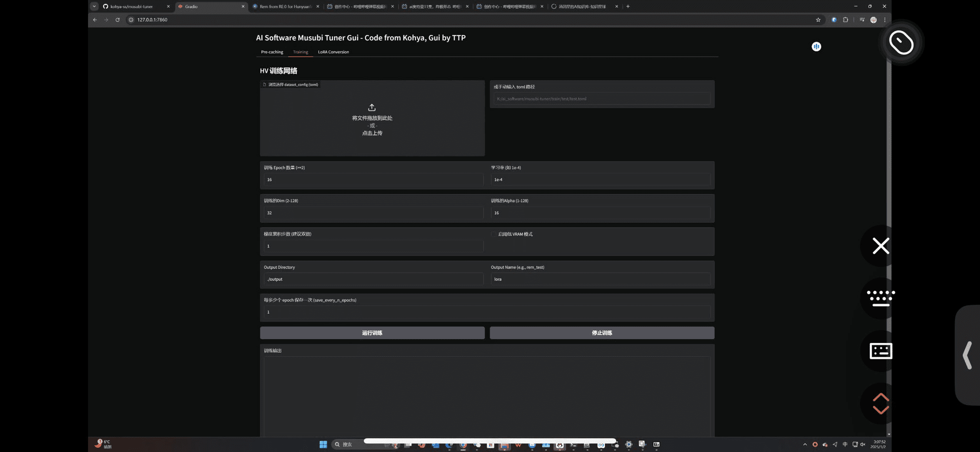
Task: Open the browser extensions puzzle icon
Action: [x=846, y=20]
